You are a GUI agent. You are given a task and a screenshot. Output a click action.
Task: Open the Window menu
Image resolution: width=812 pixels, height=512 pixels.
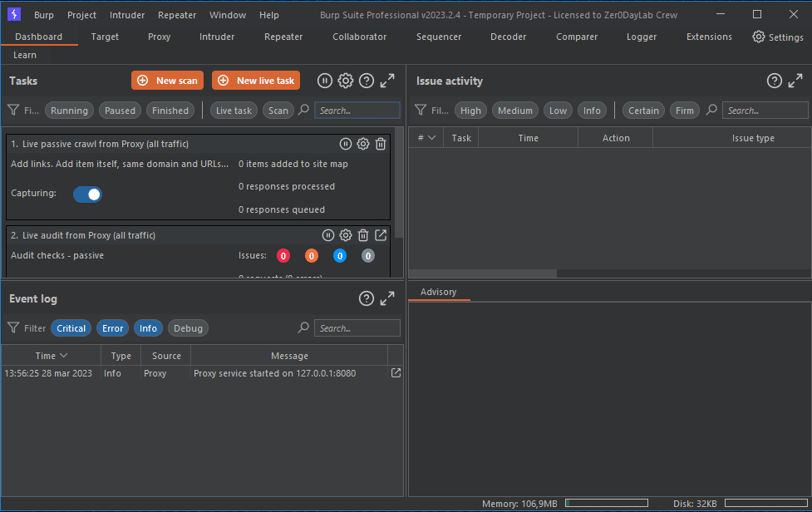(x=227, y=14)
